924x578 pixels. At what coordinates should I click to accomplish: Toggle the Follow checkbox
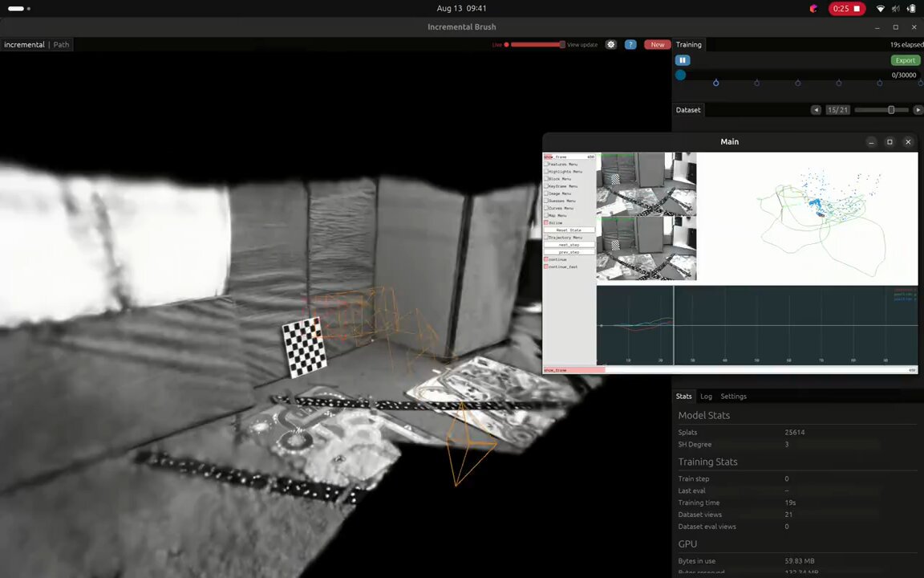[546, 223]
